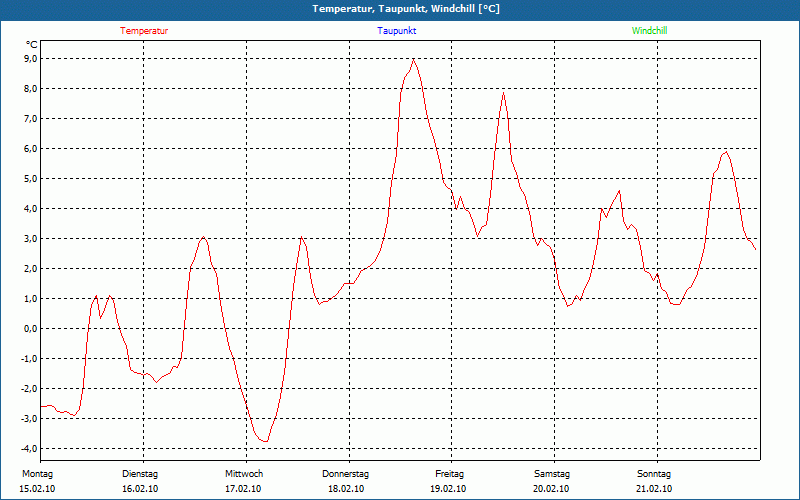Select the -4,0 value on the y-axis
The image size is (800, 500).
(30, 448)
